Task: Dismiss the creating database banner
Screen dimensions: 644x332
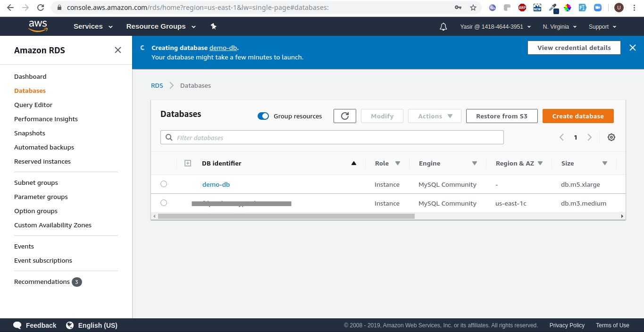Action: click(632, 48)
